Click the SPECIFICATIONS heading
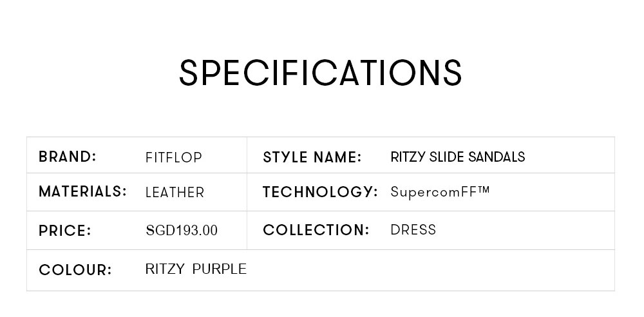 coord(320,73)
